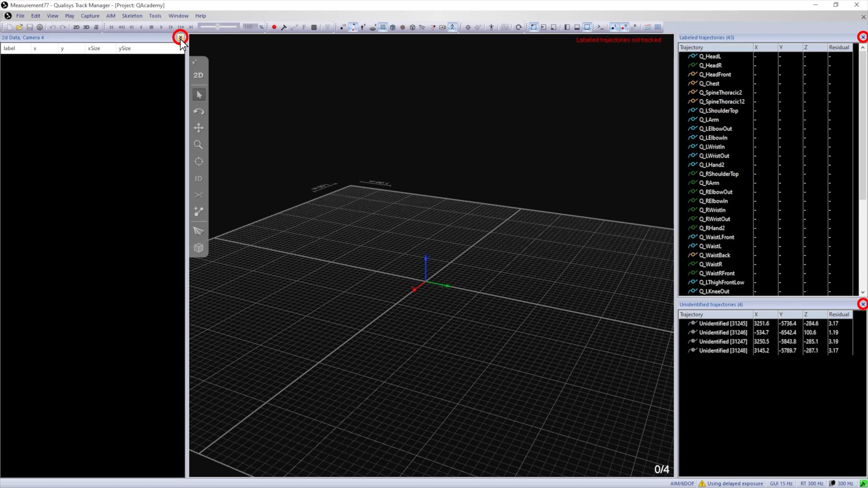
Task: Click the calibration wand icon
Action: (284, 27)
